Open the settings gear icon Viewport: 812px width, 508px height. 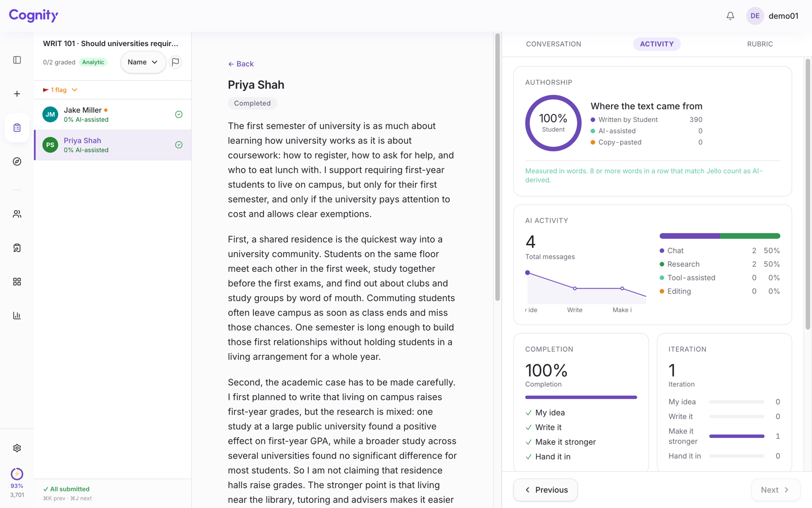coord(17,448)
